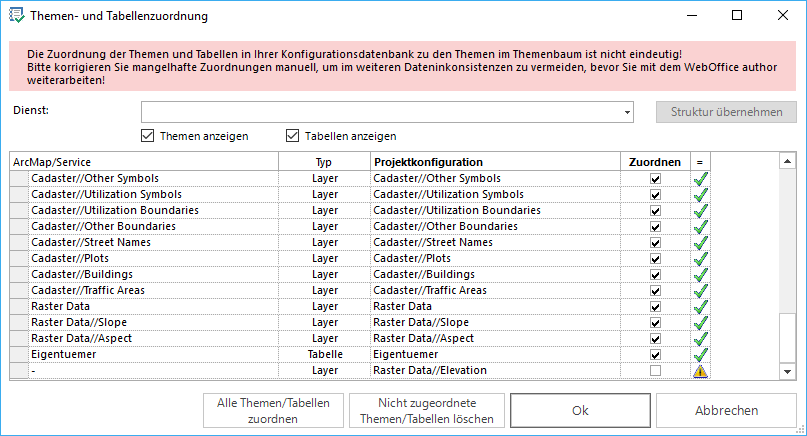Uncheck Zuordnen for Cadaster//Other Boundaries
The width and height of the screenshot is (807, 436).
click(655, 226)
